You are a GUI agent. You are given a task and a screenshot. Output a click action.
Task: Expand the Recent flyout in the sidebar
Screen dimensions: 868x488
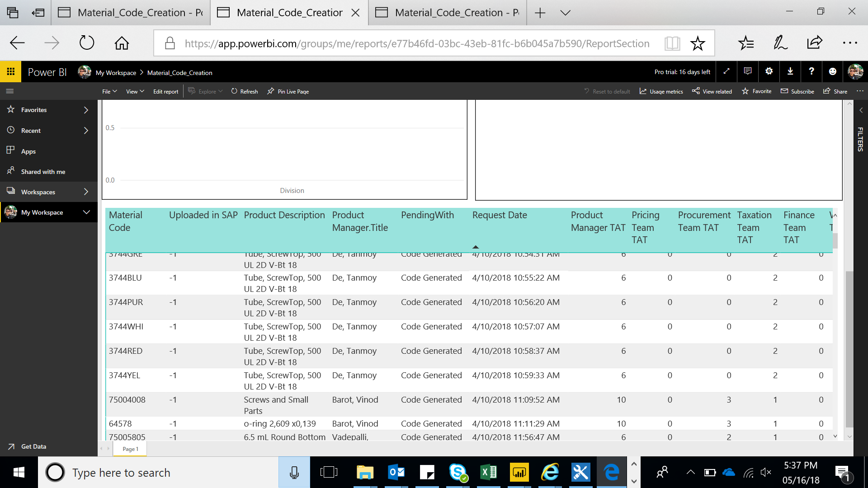(86, 131)
